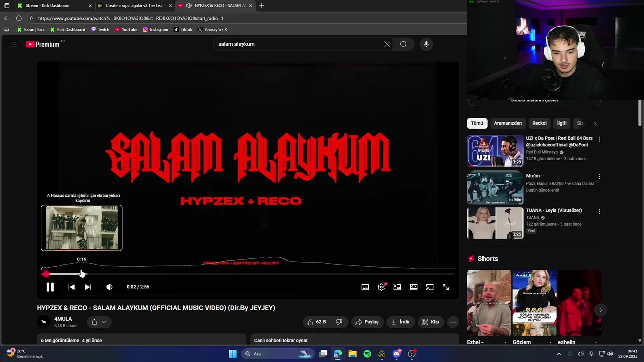Select Aramanızdan filter chip

(508, 123)
